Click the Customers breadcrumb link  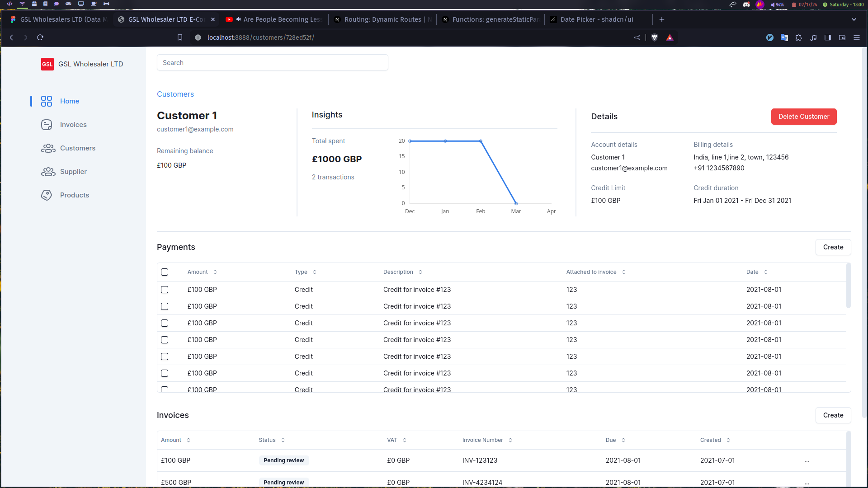coord(175,94)
